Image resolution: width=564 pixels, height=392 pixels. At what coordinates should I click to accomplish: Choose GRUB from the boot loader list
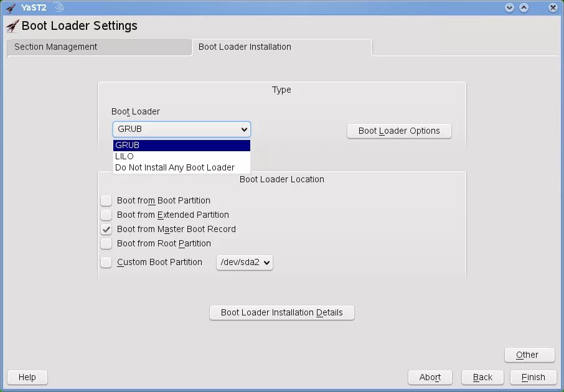pos(182,146)
